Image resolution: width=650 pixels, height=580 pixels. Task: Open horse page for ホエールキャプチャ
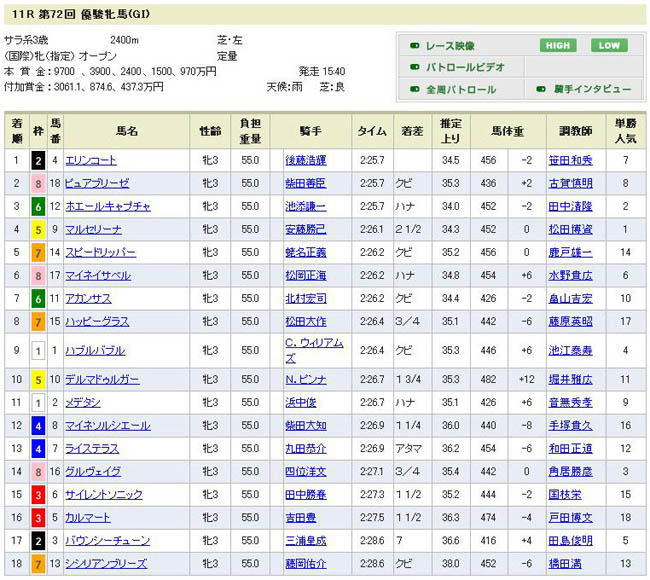[107, 206]
